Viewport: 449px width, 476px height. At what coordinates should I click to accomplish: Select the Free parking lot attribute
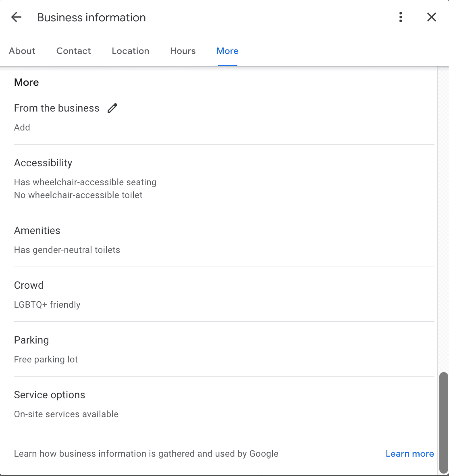tap(46, 359)
